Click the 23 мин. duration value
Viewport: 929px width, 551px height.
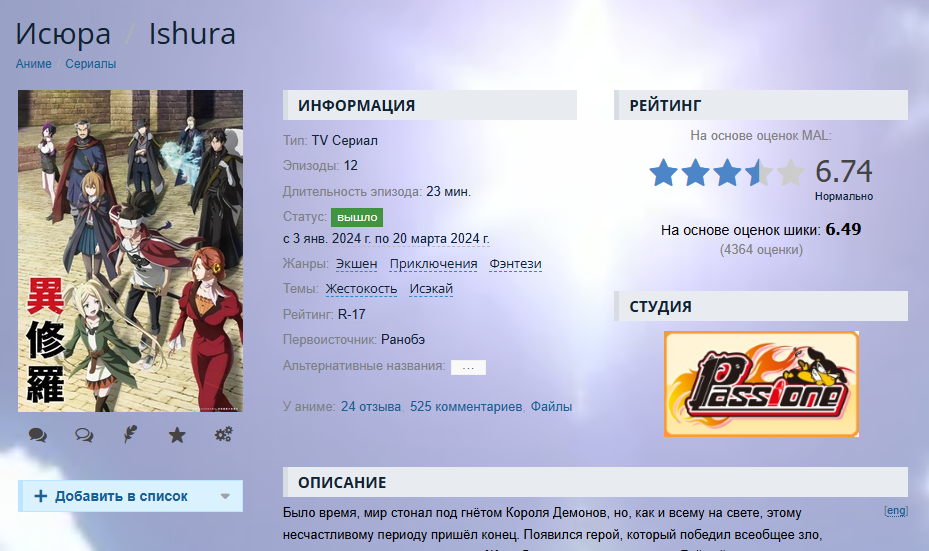[449, 192]
